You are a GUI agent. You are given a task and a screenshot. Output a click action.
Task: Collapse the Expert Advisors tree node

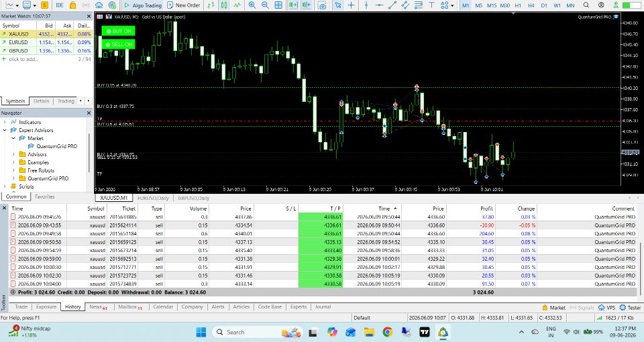(5, 130)
